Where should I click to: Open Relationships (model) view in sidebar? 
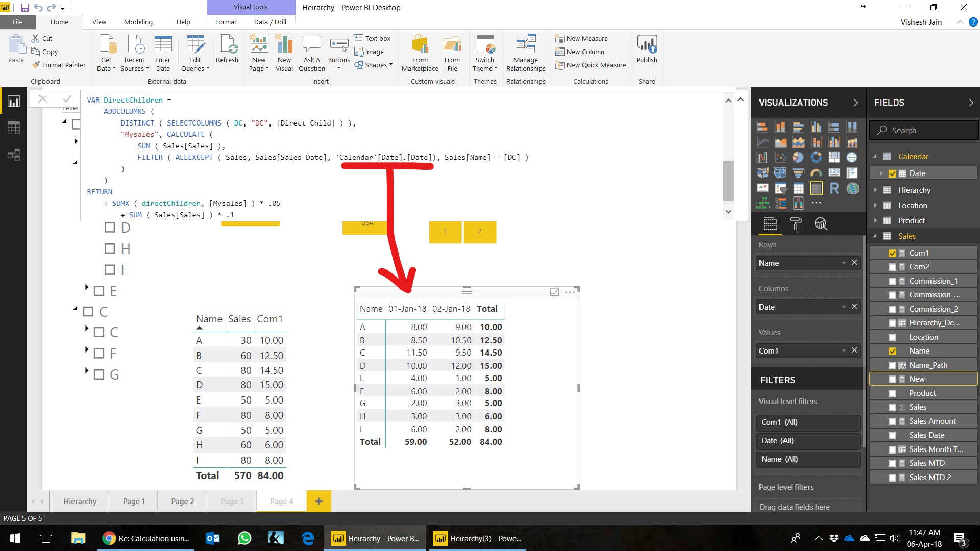point(14,155)
